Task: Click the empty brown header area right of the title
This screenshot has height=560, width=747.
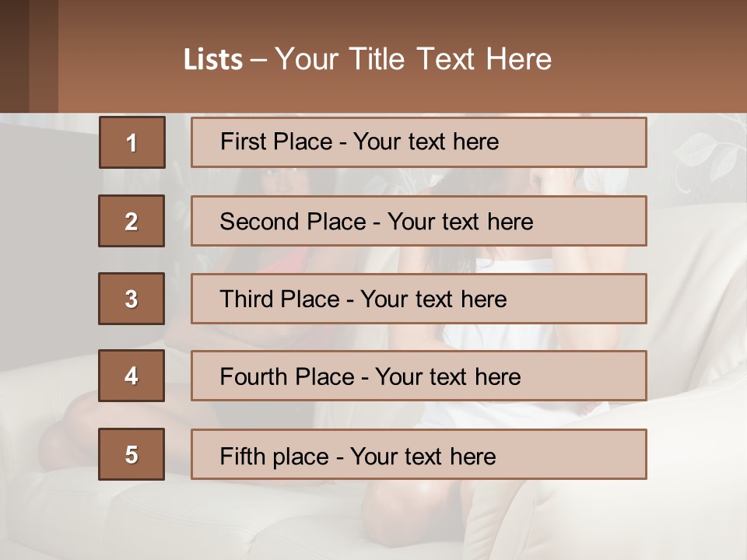Action: coord(648,57)
